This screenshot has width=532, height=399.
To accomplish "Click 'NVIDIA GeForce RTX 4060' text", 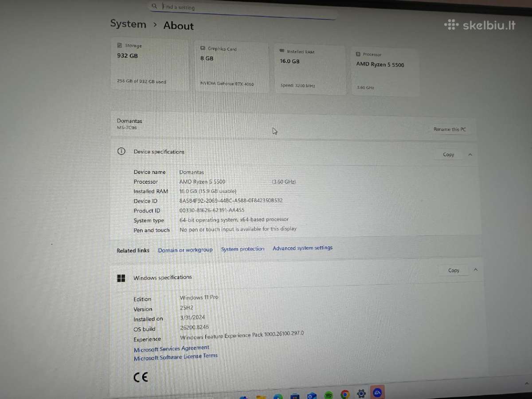I will pyautogui.click(x=227, y=83).
